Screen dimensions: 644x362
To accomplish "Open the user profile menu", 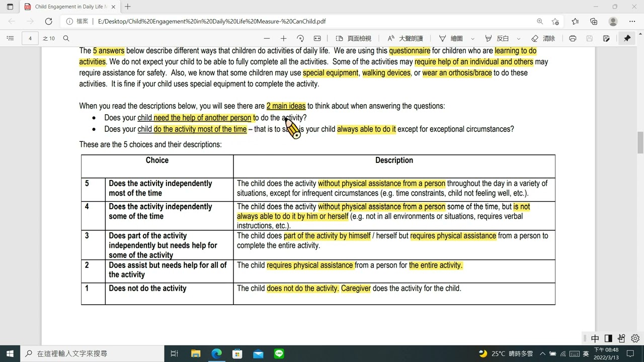I will click(x=613, y=22).
